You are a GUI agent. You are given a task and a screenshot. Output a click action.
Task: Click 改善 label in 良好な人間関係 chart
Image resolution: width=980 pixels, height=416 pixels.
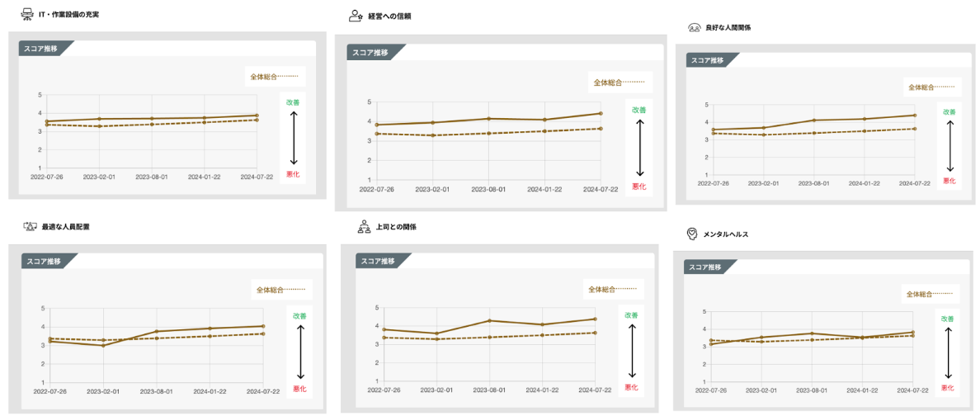pyautogui.click(x=949, y=112)
